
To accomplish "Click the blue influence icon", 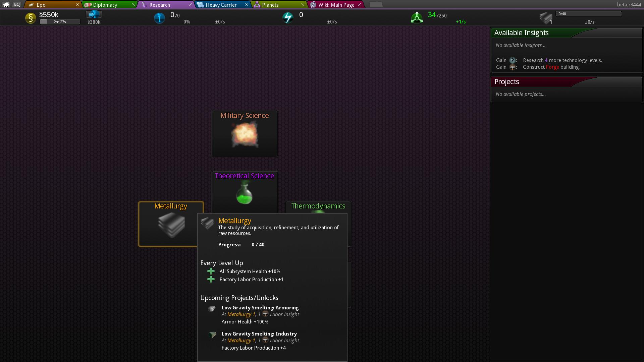I will coord(159,18).
